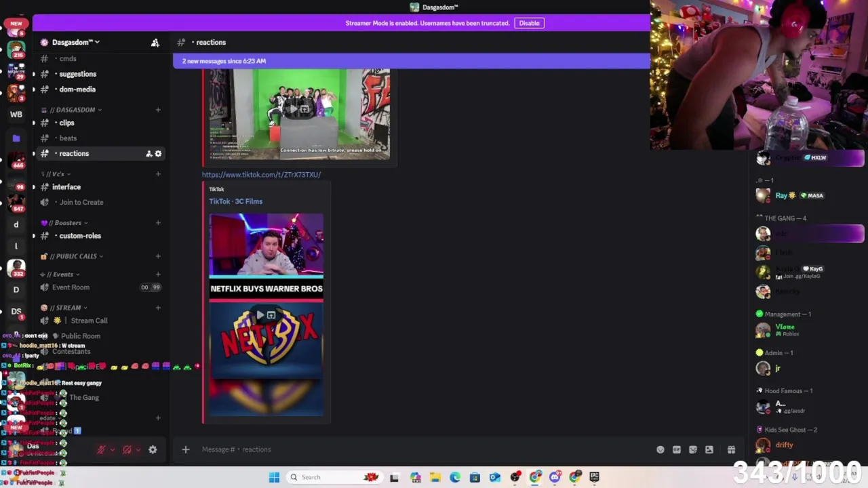Open the clips channel
The height and width of the screenshot is (488, 868).
click(x=100, y=123)
